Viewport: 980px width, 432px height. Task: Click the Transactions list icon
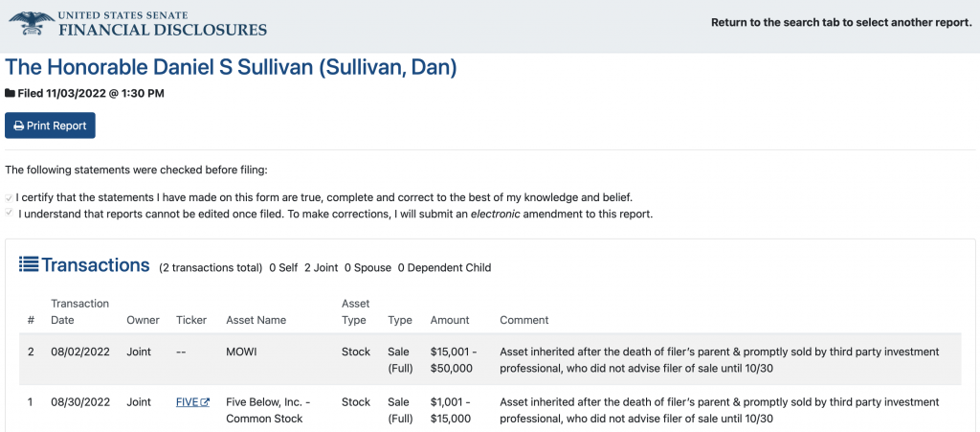click(x=28, y=264)
